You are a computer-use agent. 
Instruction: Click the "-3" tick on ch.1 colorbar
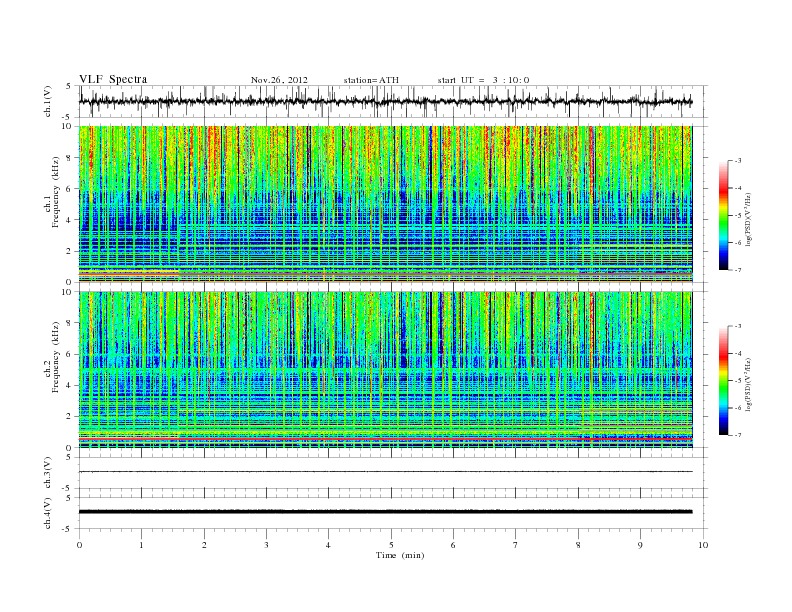(738, 161)
